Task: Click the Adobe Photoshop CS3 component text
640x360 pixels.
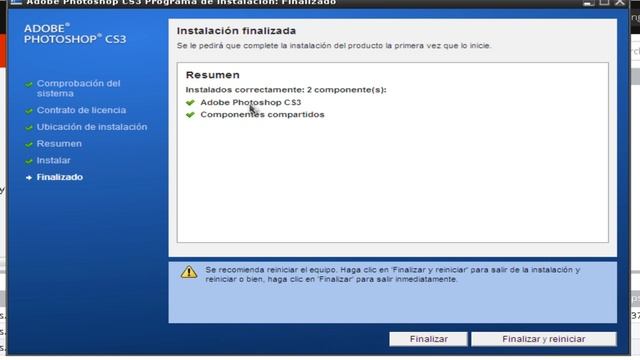Action: tap(251, 102)
